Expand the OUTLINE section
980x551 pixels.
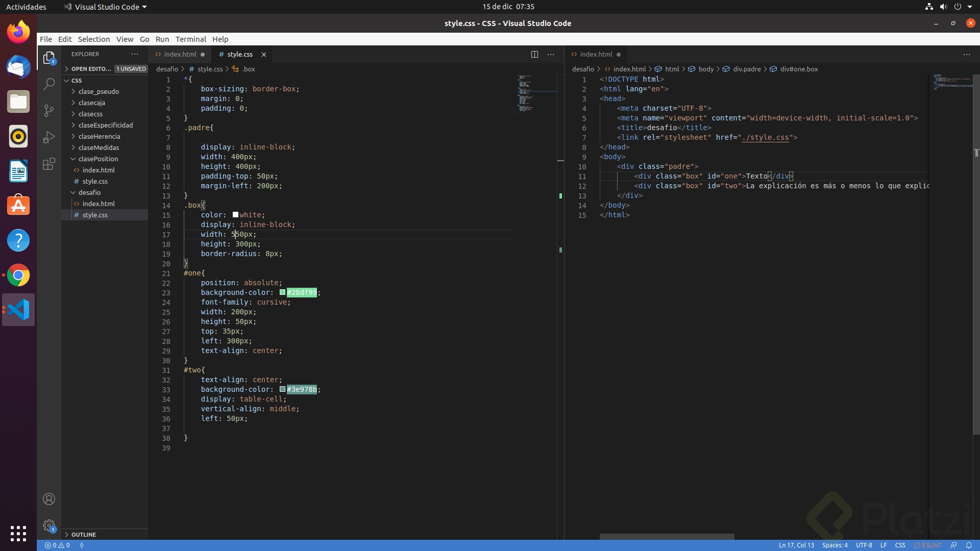pyautogui.click(x=105, y=534)
